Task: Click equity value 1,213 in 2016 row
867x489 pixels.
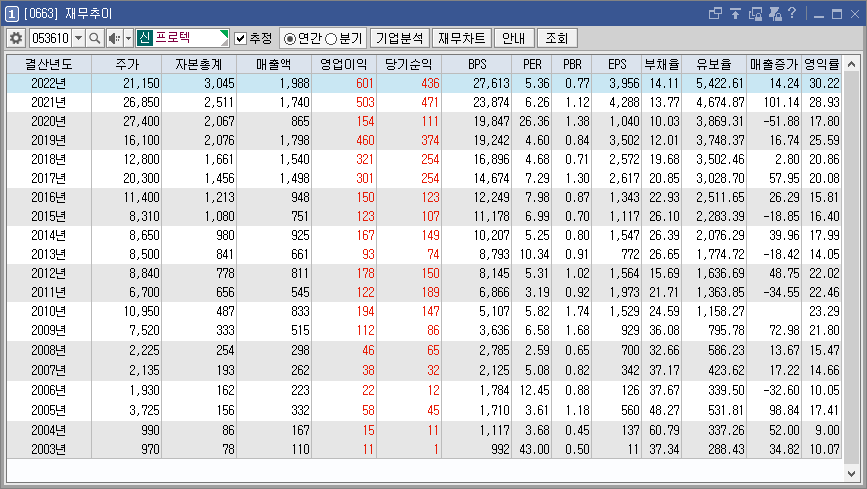Action: tap(220, 197)
